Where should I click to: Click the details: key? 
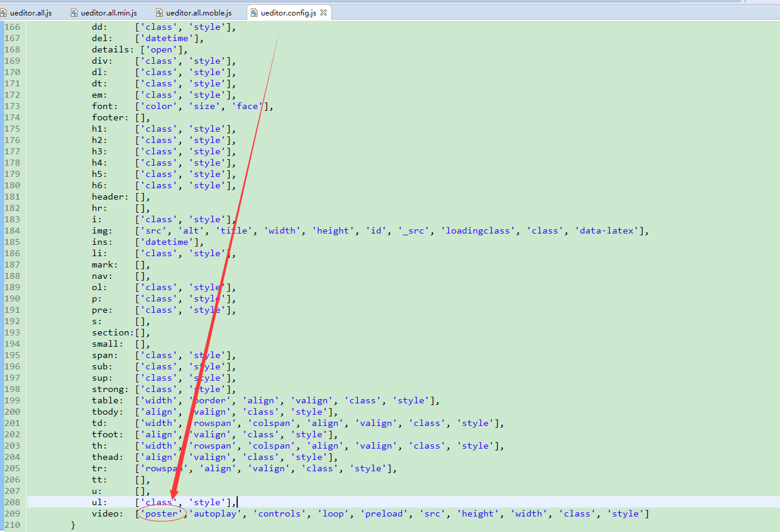tap(113, 49)
